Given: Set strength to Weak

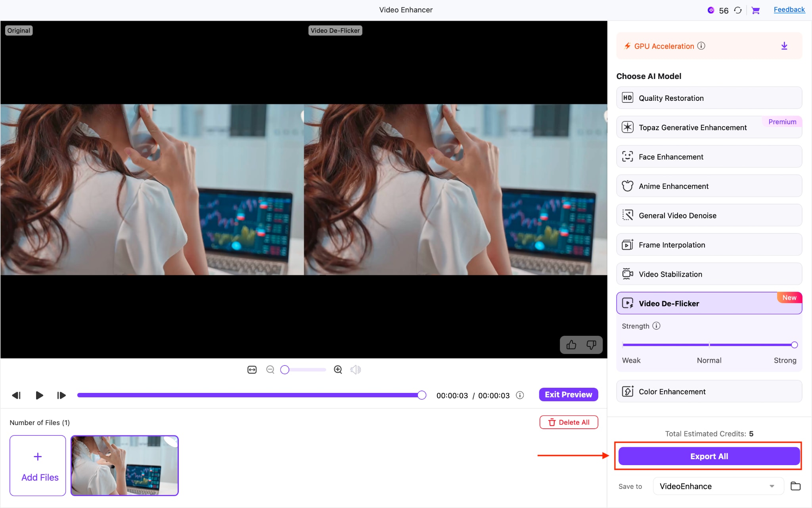Looking at the screenshot, I should point(631,360).
